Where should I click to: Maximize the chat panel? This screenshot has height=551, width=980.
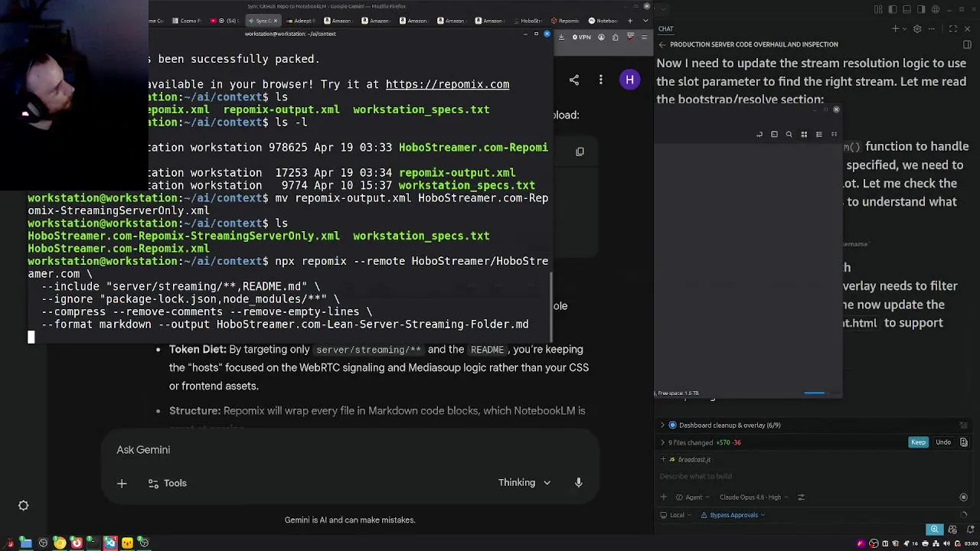click(953, 29)
